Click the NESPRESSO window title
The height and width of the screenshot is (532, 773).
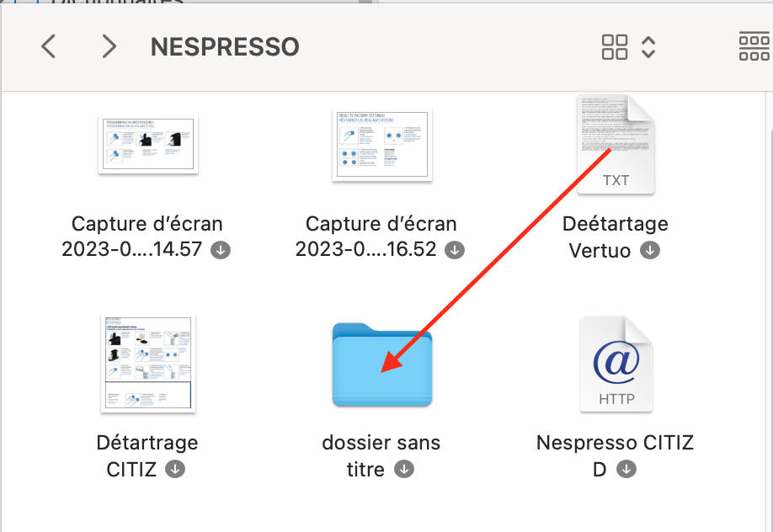(225, 46)
